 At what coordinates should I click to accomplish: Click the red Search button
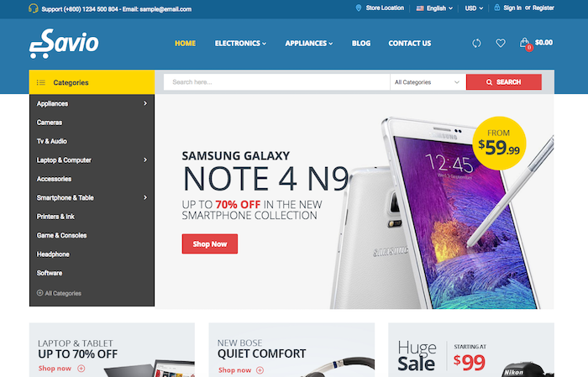504,82
